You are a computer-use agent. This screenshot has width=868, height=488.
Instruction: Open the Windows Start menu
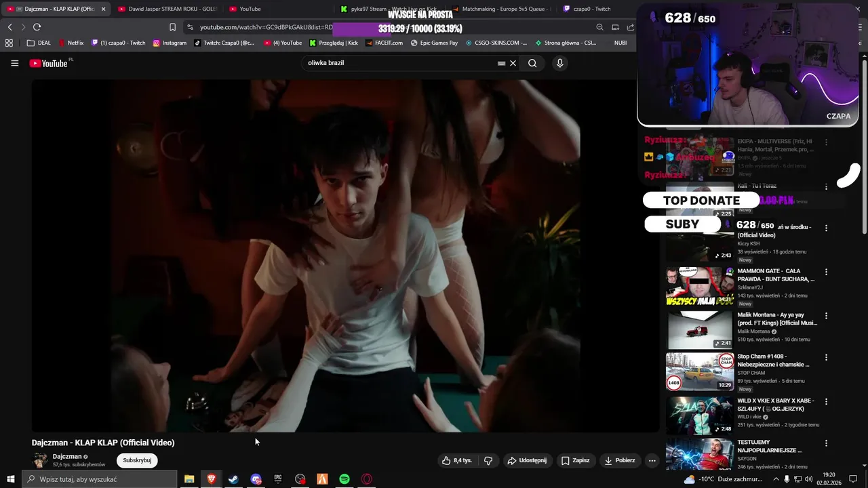(11, 479)
